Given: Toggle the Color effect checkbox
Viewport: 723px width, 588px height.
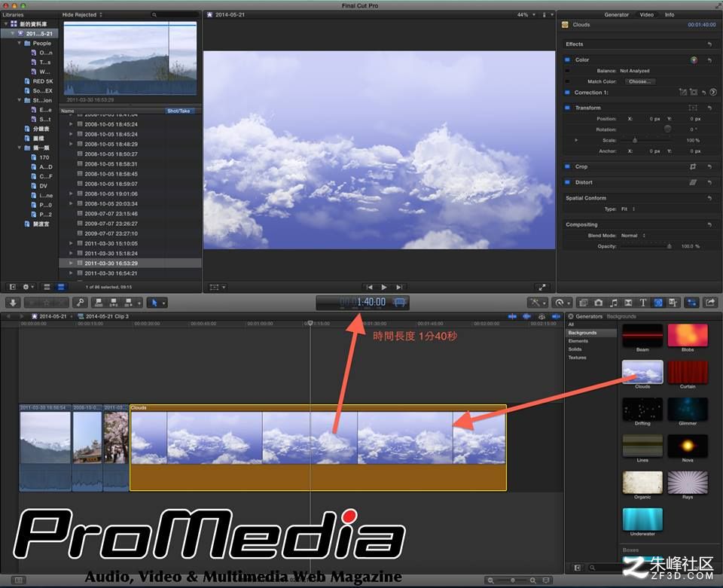Looking at the screenshot, I should tap(568, 60).
